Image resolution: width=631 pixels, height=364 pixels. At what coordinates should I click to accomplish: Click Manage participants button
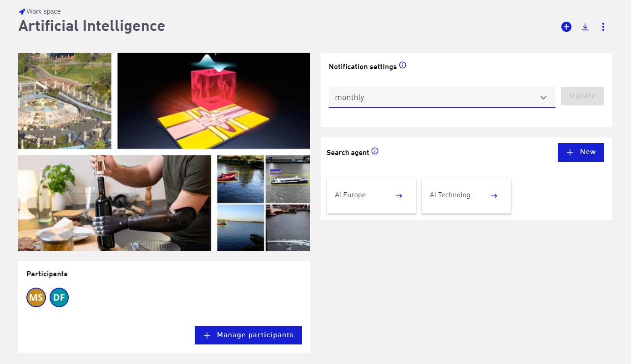[x=248, y=335]
